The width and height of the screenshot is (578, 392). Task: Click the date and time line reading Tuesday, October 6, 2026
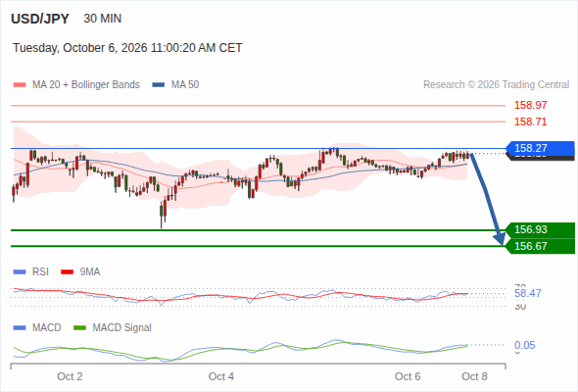pos(127,48)
